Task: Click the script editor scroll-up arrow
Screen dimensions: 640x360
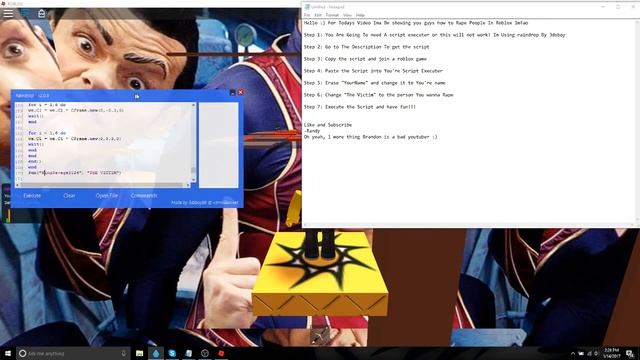Action: tap(193, 105)
